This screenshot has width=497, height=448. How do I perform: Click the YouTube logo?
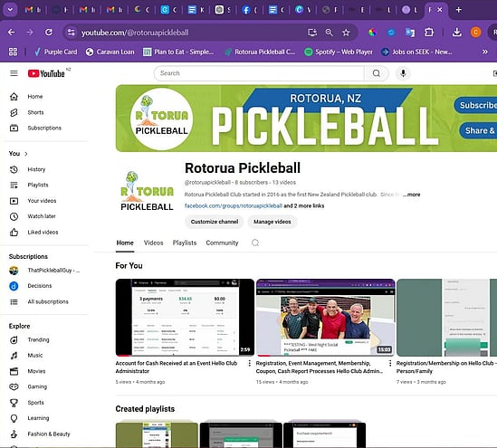(x=46, y=73)
